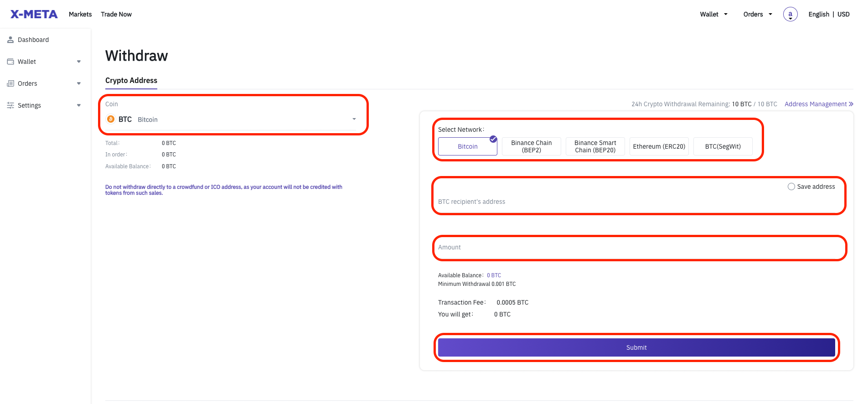Select the Bitcoin network option

pyautogui.click(x=468, y=146)
